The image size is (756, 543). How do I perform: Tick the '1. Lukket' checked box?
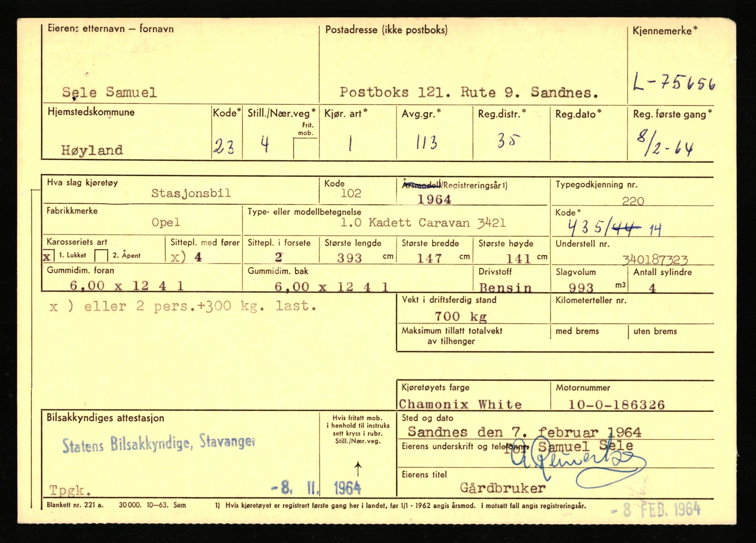point(49,255)
